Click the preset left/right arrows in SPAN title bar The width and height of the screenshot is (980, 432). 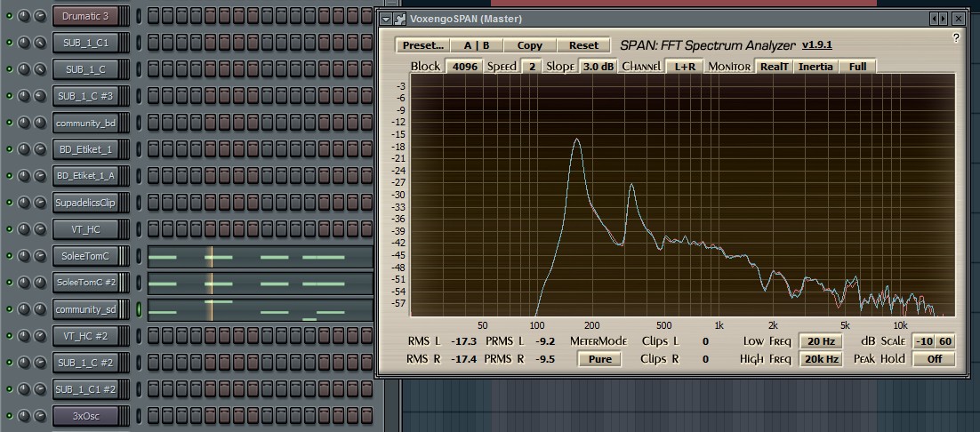coord(939,20)
